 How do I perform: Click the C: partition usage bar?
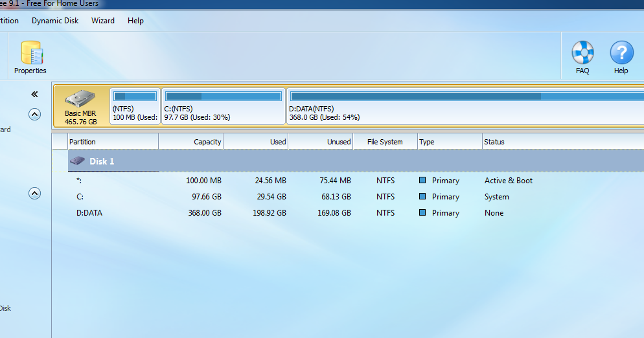click(224, 96)
